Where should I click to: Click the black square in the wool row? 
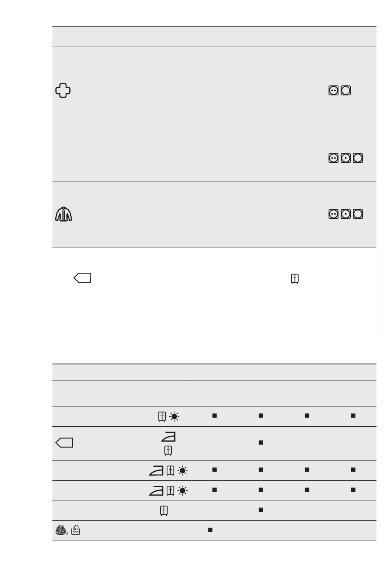pos(210,530)
